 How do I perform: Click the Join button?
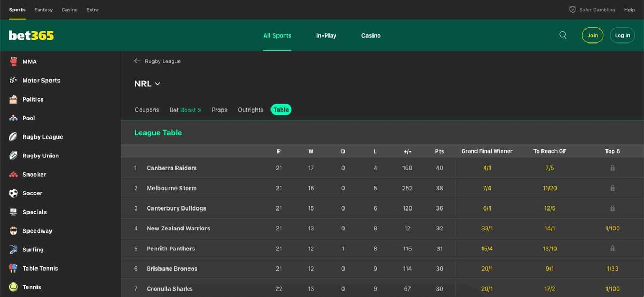(x=592, y=35)
